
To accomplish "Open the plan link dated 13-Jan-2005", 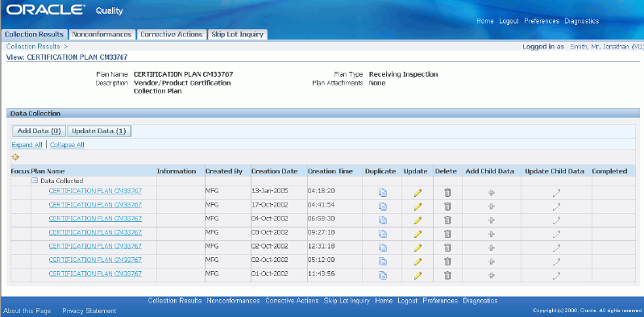I will [95, 191].
